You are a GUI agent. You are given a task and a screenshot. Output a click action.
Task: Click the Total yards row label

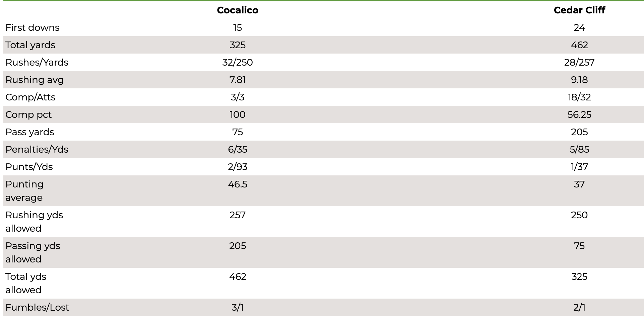pyautogui.click(x=30, y=45)
